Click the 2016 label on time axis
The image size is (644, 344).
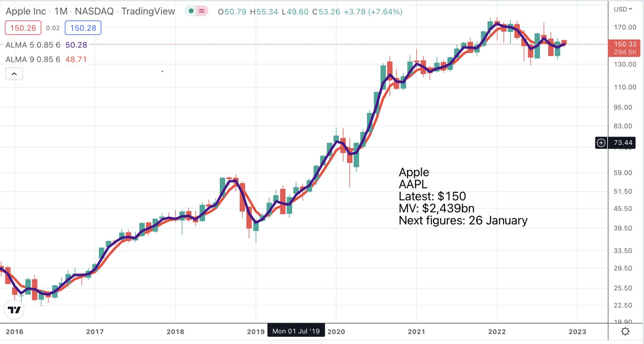click(x=14, y=331)
